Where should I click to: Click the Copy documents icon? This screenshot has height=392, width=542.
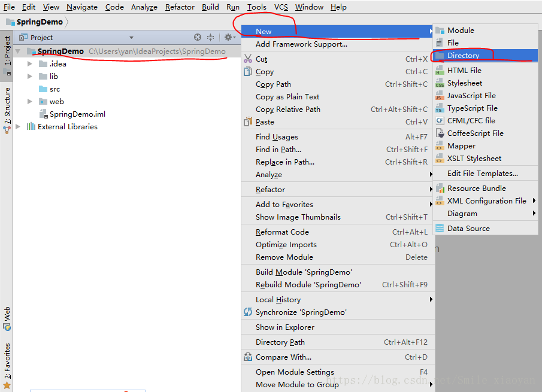248,71
